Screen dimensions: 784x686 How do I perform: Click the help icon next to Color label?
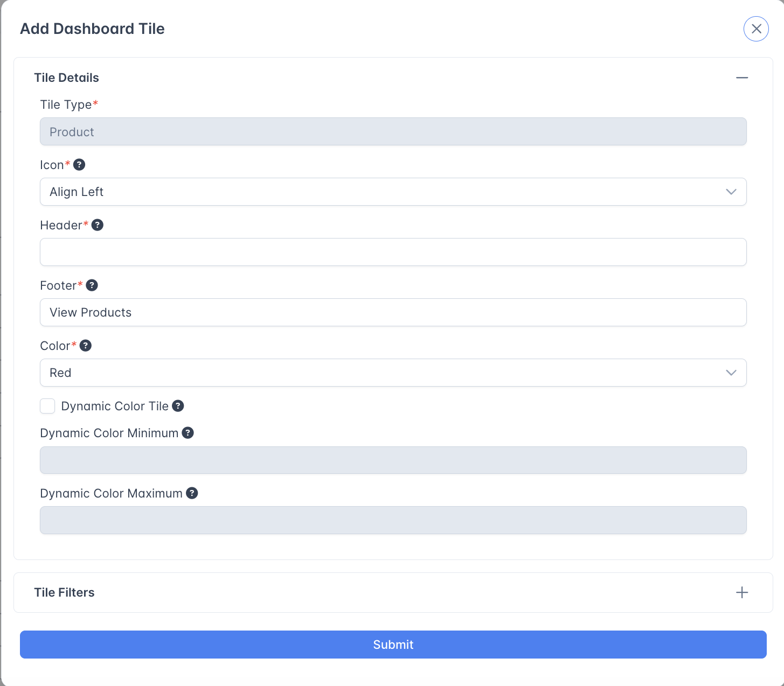click(86, 346)
